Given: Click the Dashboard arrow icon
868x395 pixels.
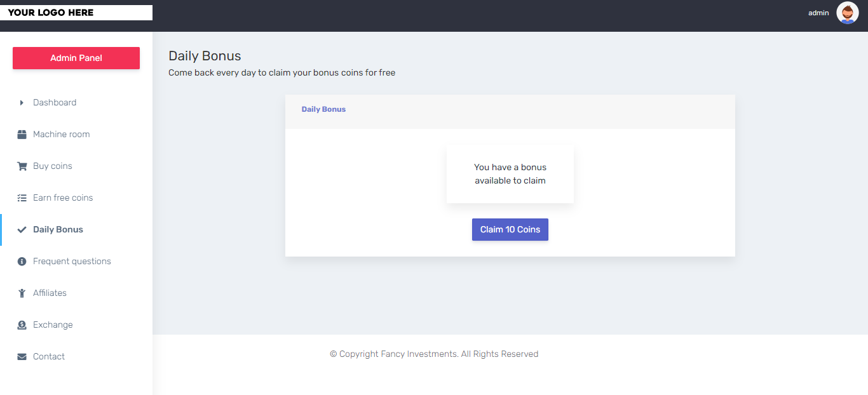Looking at the screenshot, I should pos(22,102).
